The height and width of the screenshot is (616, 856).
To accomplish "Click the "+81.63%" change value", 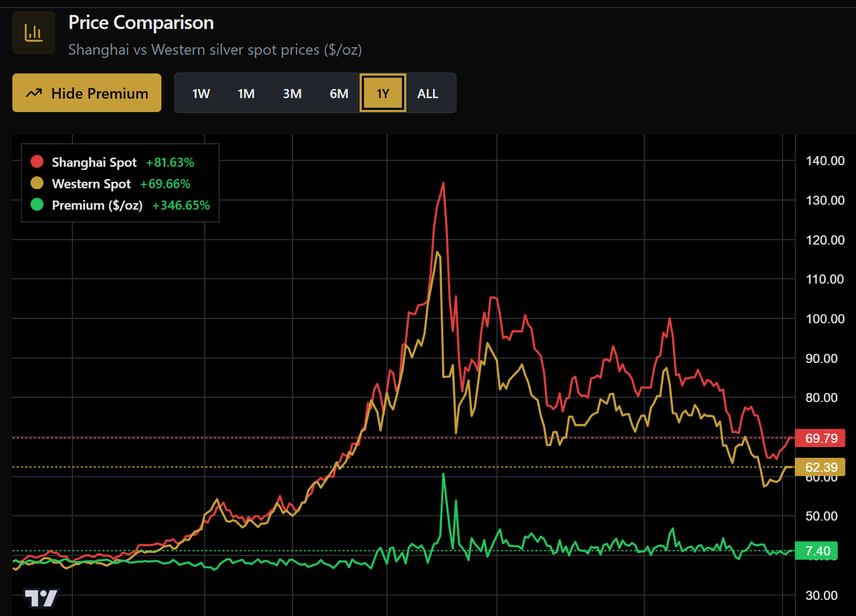I will click(170, 162).
